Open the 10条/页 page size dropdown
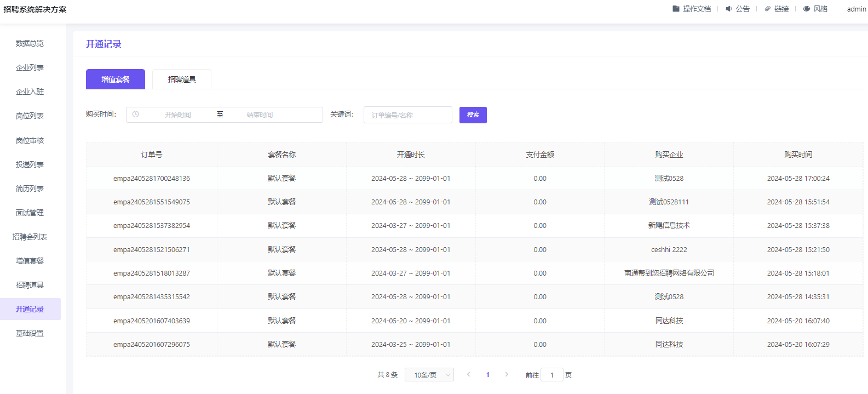The image size is (868, 394). click(429, 375)
